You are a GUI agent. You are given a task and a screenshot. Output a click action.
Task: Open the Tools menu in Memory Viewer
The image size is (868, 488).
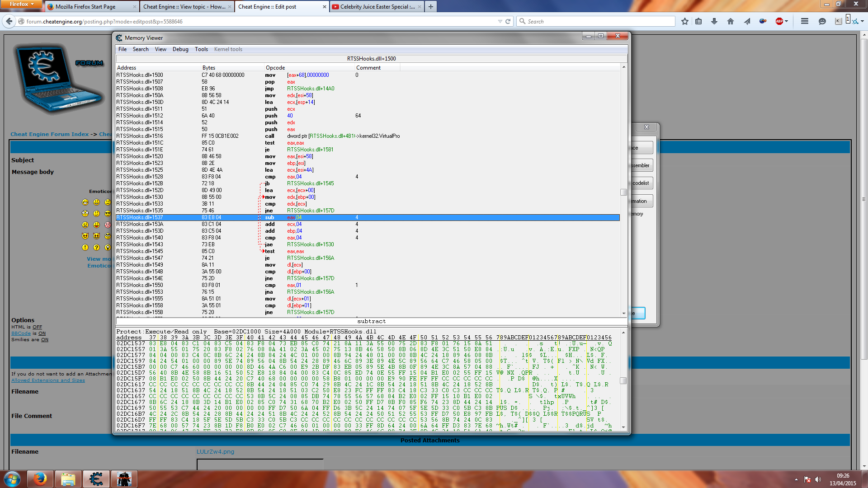tap(201, 49)
